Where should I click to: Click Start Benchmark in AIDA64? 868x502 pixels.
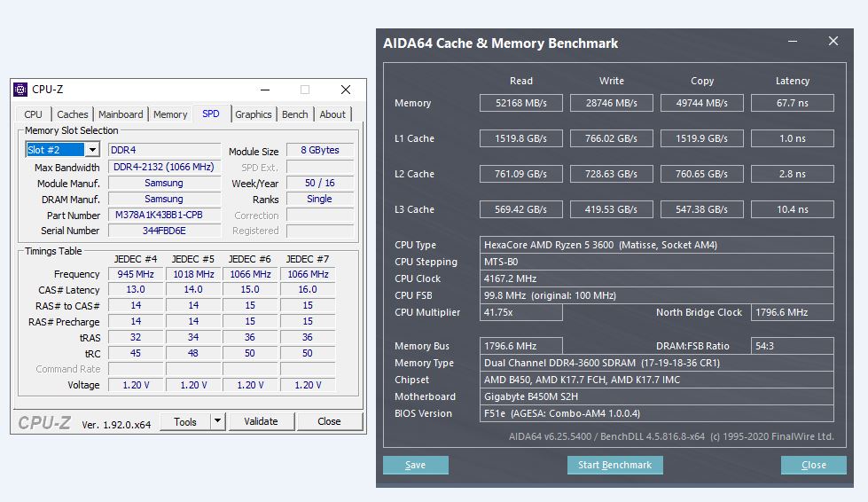point(614,465)
